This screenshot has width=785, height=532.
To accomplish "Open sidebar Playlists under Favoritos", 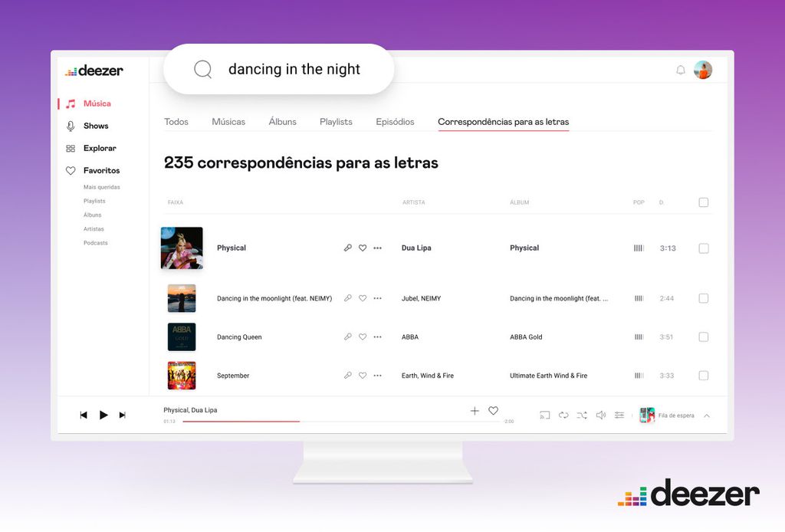I will 94,201.
